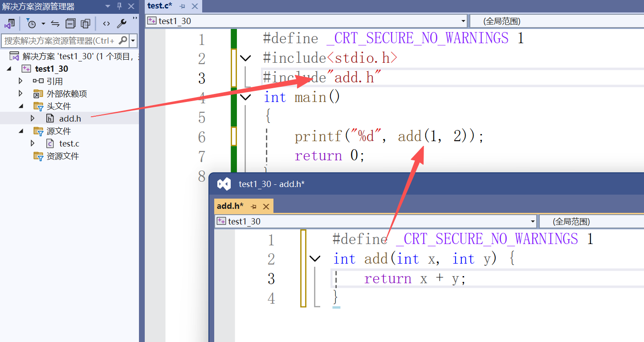Click printf in test.c line 6

pyautogui.click(x=318, y=136)
